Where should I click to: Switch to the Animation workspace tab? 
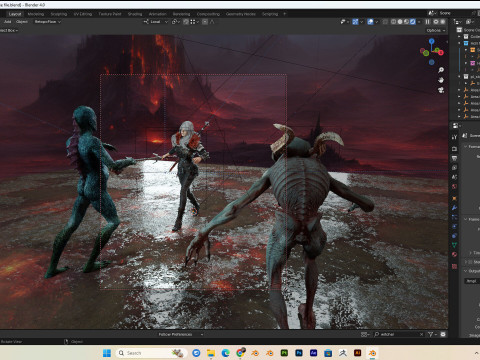pos(158,14)
